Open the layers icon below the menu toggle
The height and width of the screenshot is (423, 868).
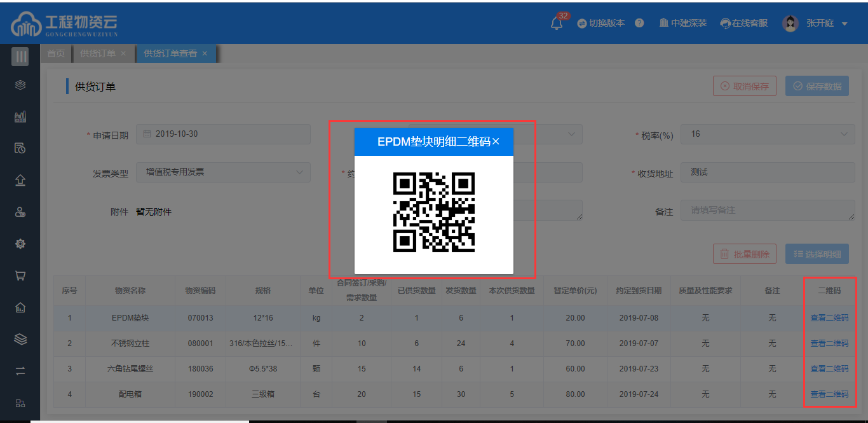pyautogui.click(x=20, y=85)
